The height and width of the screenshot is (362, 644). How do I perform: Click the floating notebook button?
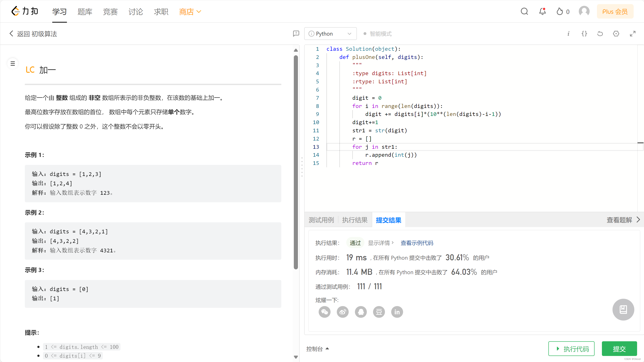click(623, 310)
